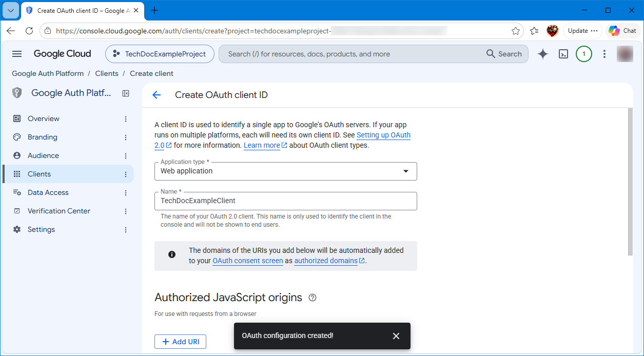Open the console more options menu
The width and height of the screenshot is (644, 356).
pos(604,54)
